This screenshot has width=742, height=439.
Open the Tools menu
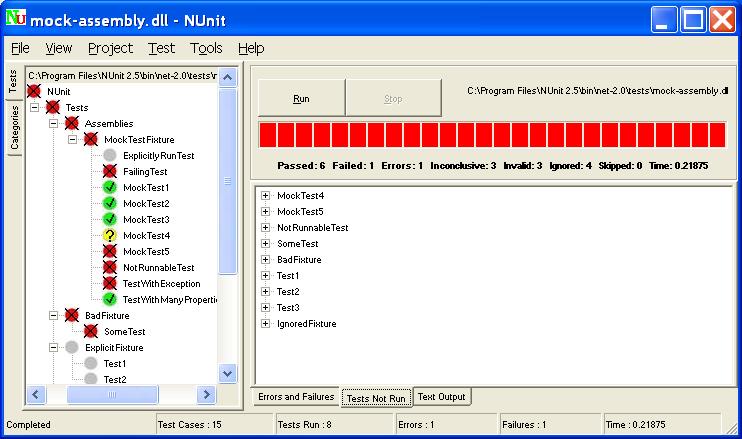point(206,48)
